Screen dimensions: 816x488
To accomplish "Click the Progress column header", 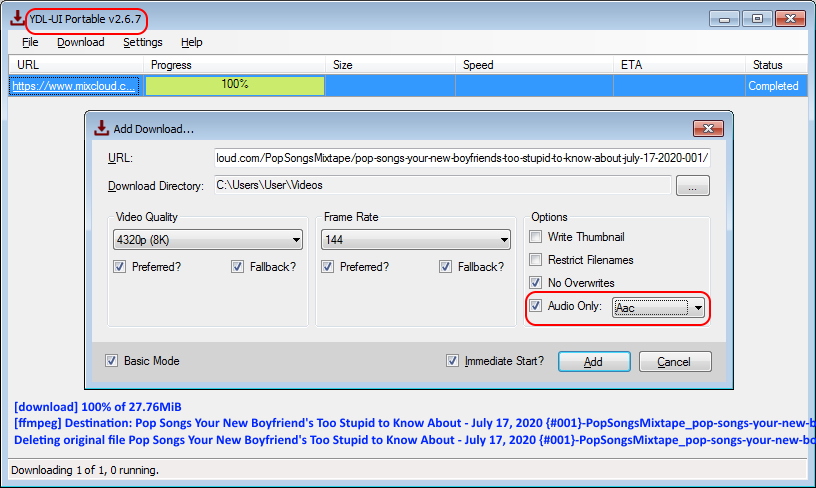I will click(234, 65).
